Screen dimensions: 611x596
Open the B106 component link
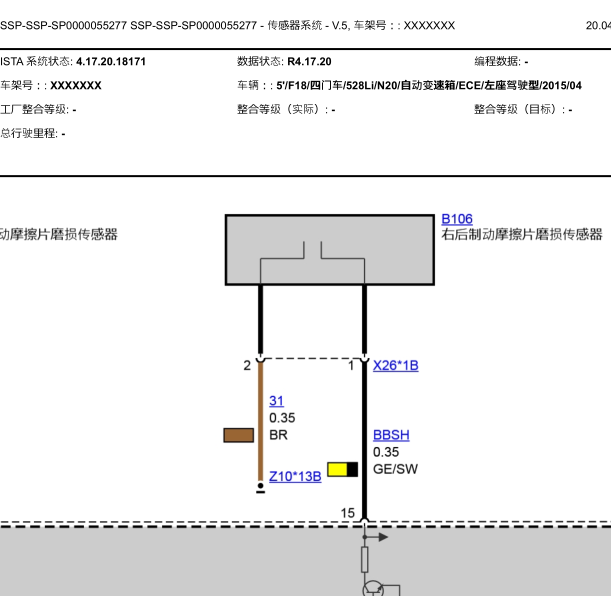457,219
